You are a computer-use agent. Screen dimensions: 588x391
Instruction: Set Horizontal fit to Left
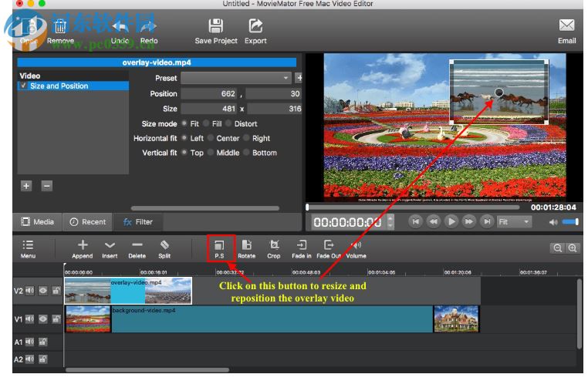184,138
